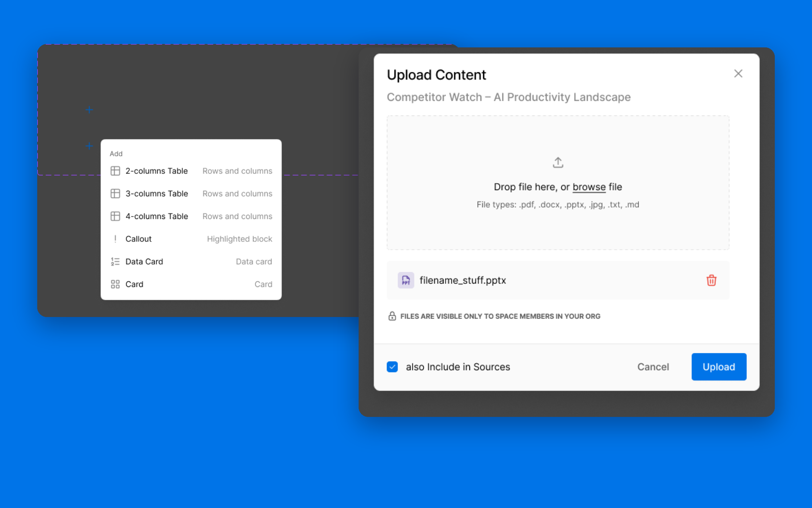Close the Upload Content dialog
The height and width of the screenshot is (508, 812).
(x=738, y=73)
